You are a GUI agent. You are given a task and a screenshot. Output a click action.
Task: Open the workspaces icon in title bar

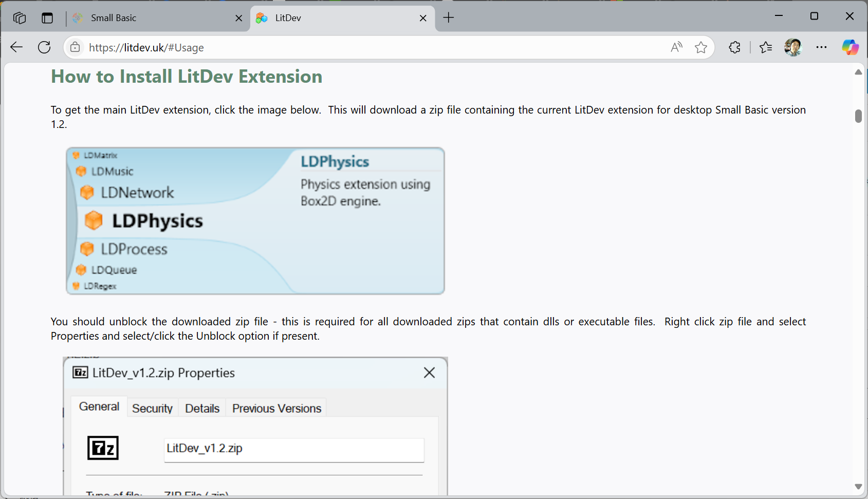(20, 18)
